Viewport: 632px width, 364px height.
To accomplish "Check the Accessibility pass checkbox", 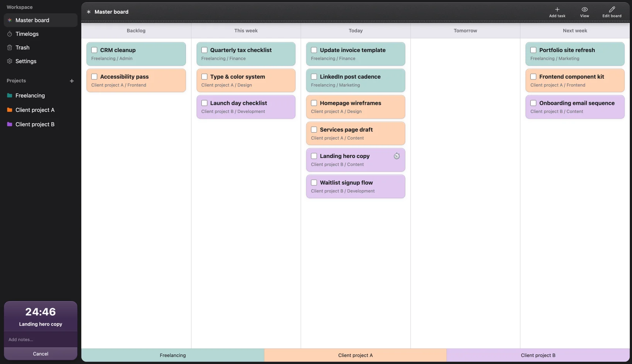I will [94, 77].
